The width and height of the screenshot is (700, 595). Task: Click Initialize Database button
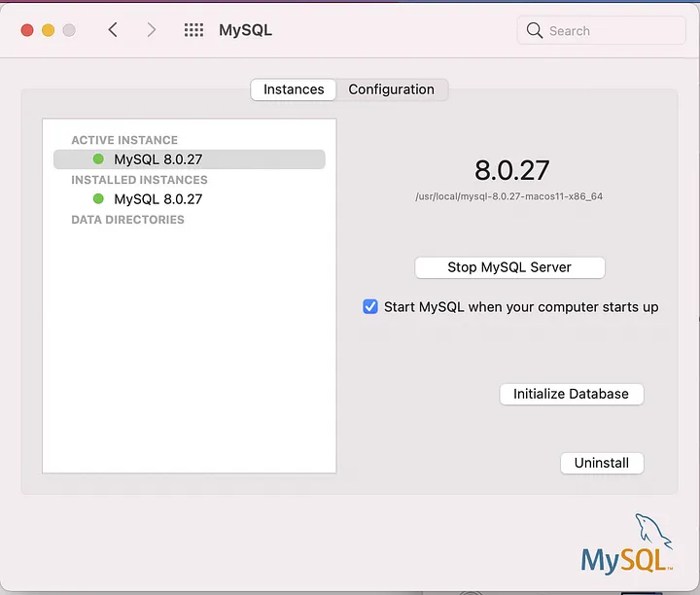(x=572, y=394)
